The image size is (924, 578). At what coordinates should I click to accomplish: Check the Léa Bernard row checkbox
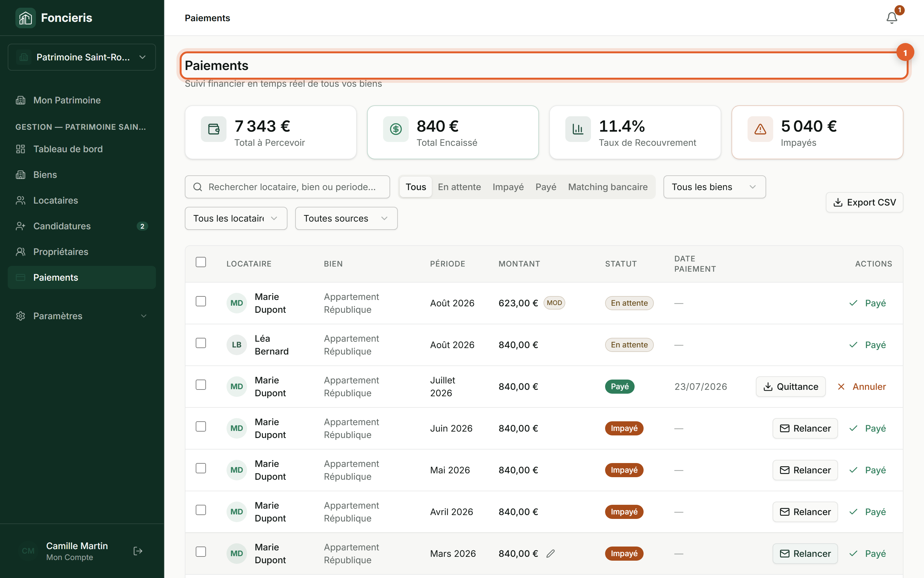pyautogui.click(x=201, y=343)
